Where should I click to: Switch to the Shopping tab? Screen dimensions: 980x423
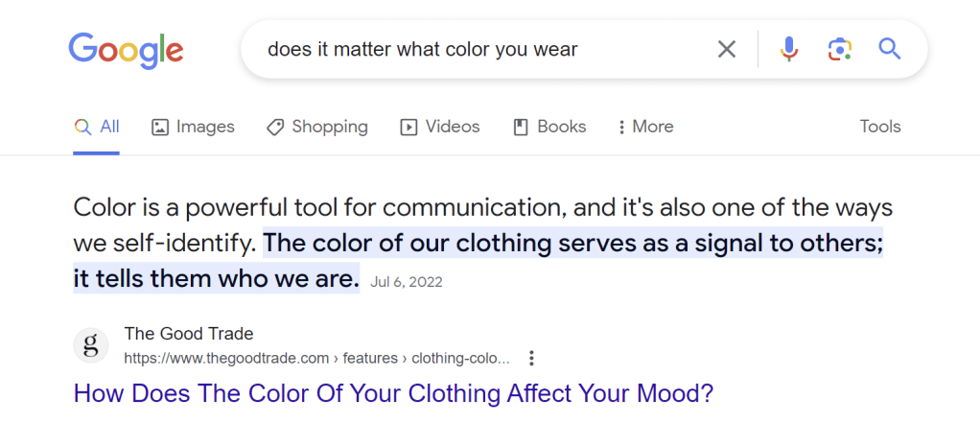point(317,127)
